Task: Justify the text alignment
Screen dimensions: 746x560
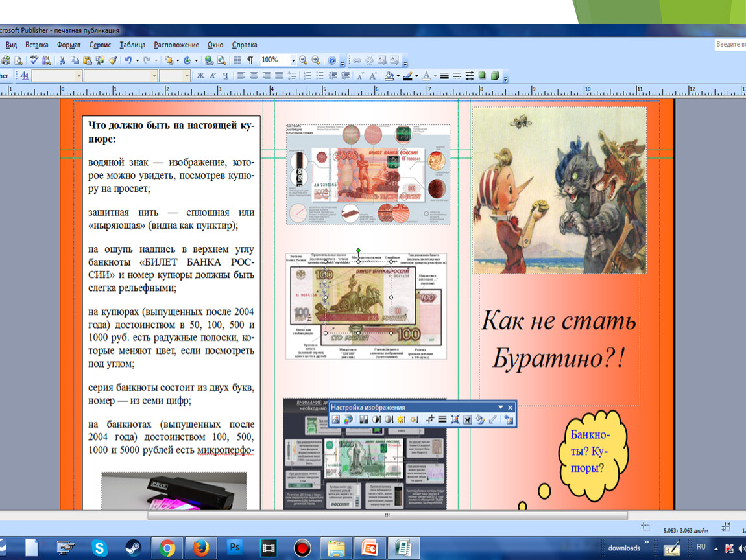Action: point(279,76)
